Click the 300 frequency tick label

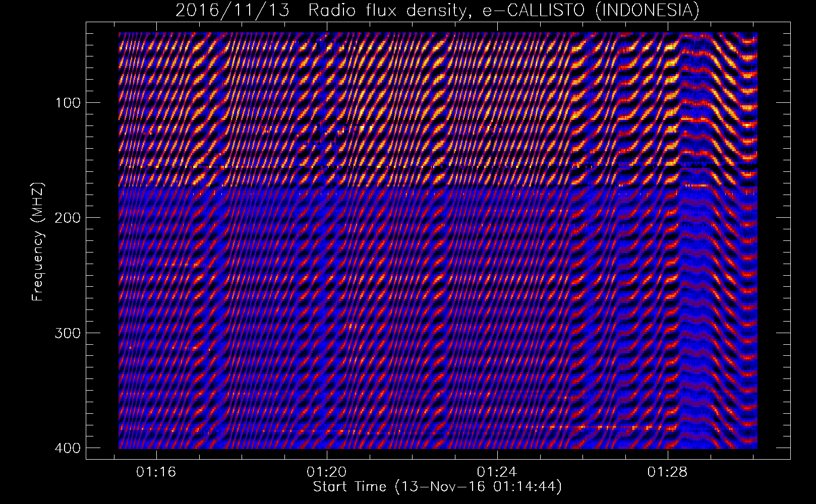67,333
